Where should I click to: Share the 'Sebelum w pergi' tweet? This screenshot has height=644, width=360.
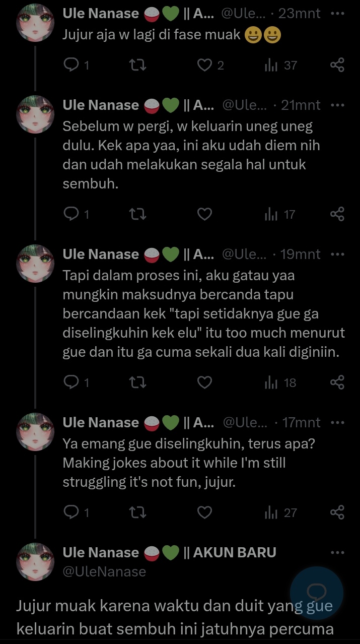[337, 215]
